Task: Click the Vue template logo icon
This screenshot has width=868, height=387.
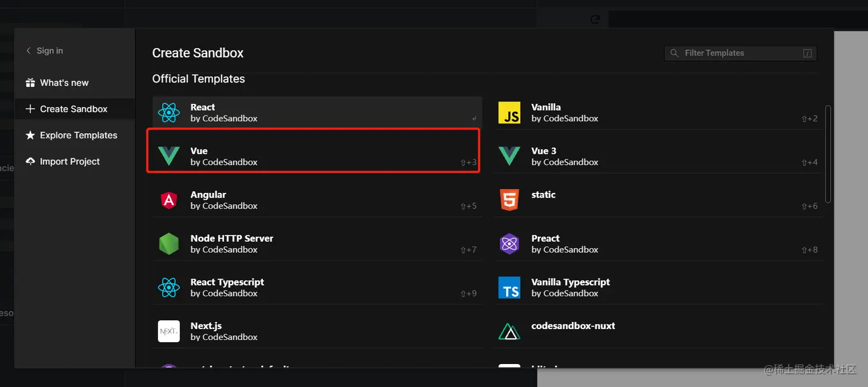Action: tap(169, 156)
